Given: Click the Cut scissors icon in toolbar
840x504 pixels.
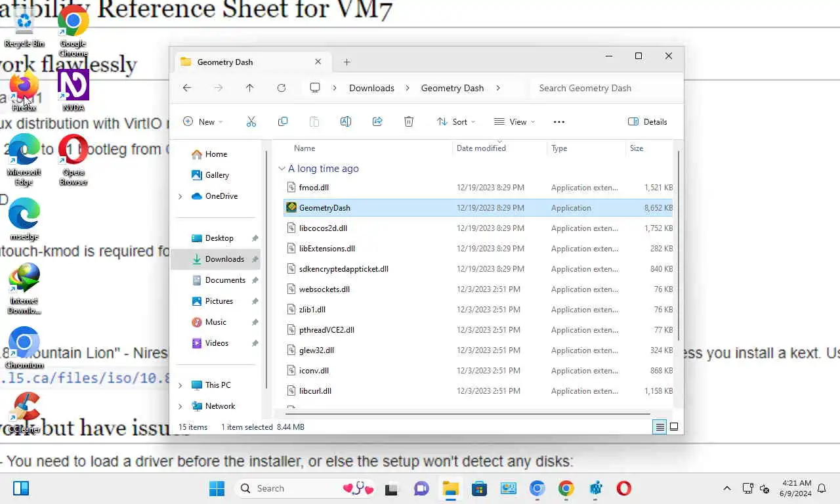Looking at the screenshot, I should [251, 121].
